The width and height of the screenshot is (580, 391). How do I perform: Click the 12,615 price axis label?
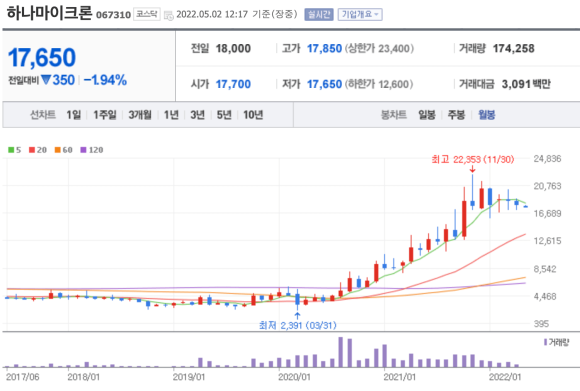547,241
